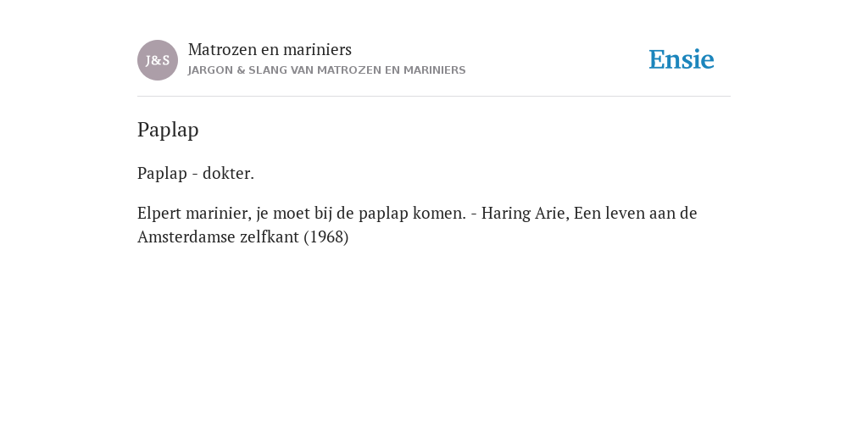Click the horizontal divider under the header
The image size is (868, 434).
coord(434,97)
